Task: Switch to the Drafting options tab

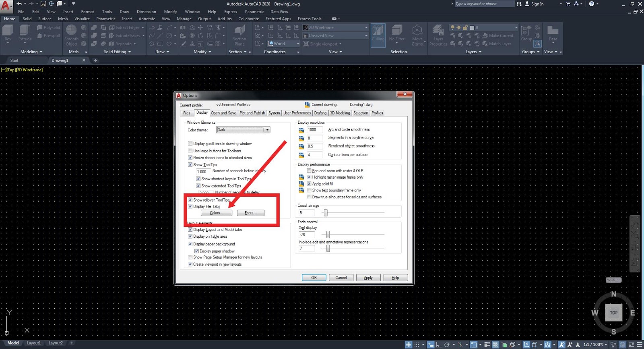Action: click(x=320, y=113)
